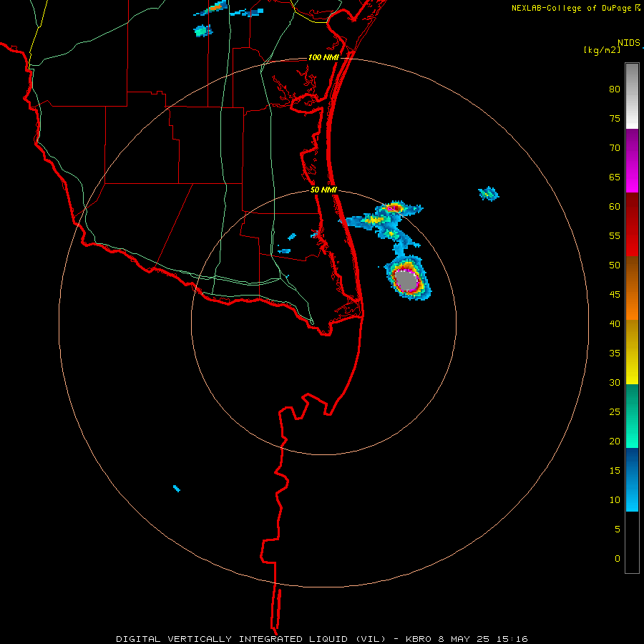
Task: Select the 0 value on the color scale
Action: click(x=618, y=559)
